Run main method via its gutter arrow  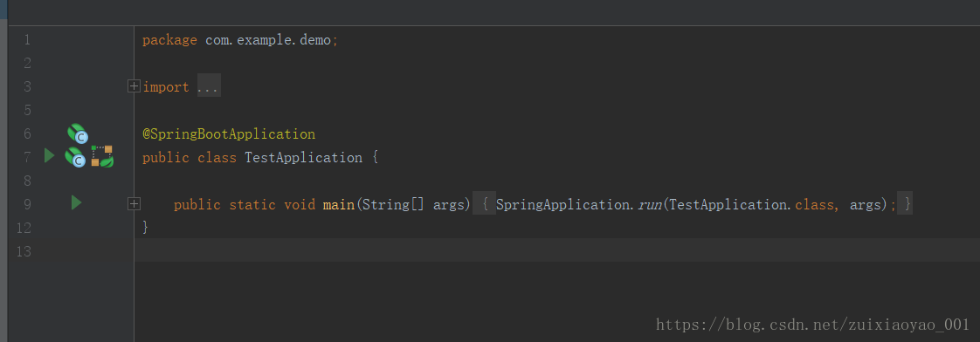(76, 202)
